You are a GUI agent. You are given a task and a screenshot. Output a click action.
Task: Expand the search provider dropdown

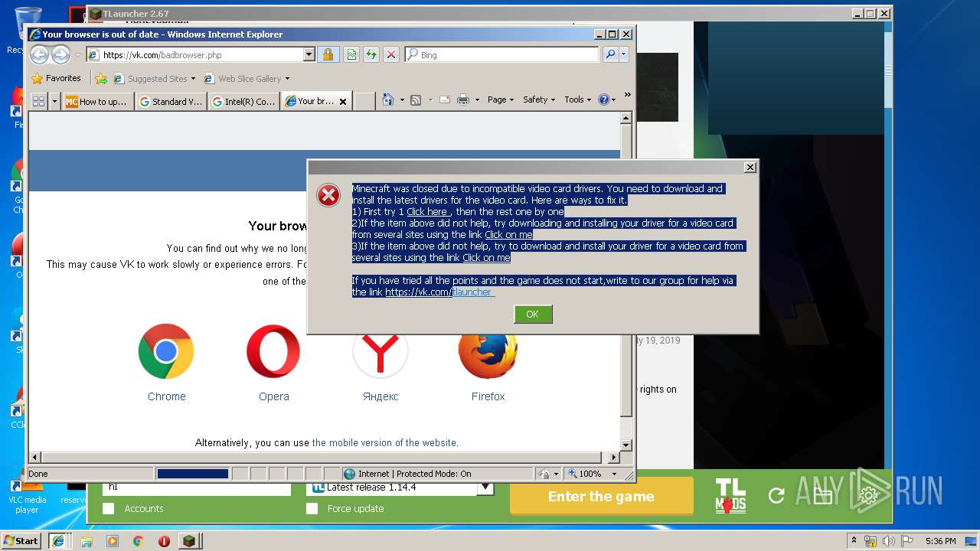[x=624, y=54]
